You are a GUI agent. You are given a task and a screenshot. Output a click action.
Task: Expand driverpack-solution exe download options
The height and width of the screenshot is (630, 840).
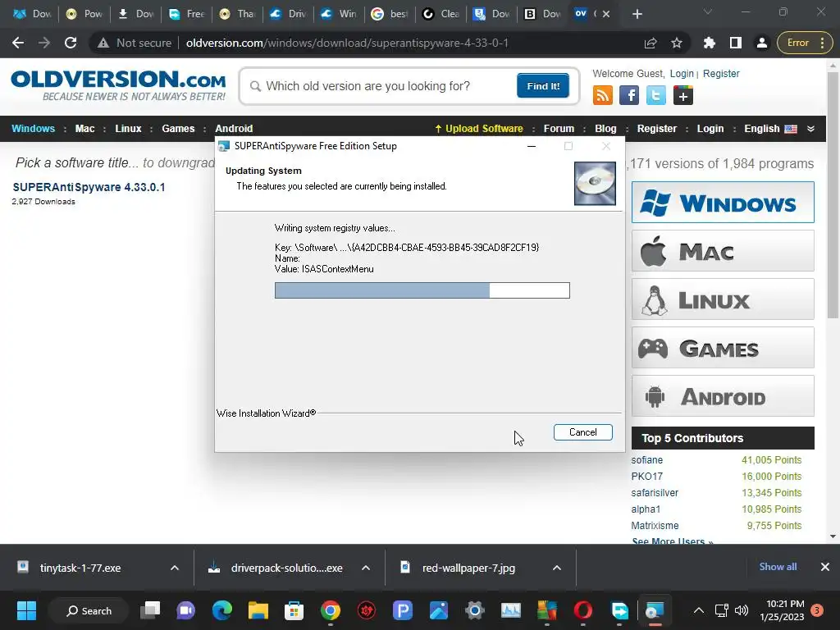(x=366, y=568)
